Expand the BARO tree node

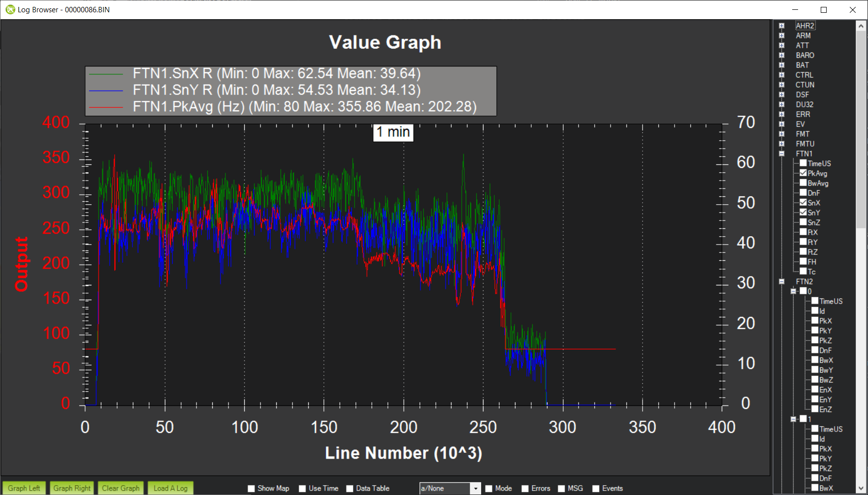click(x=781, y=55)
